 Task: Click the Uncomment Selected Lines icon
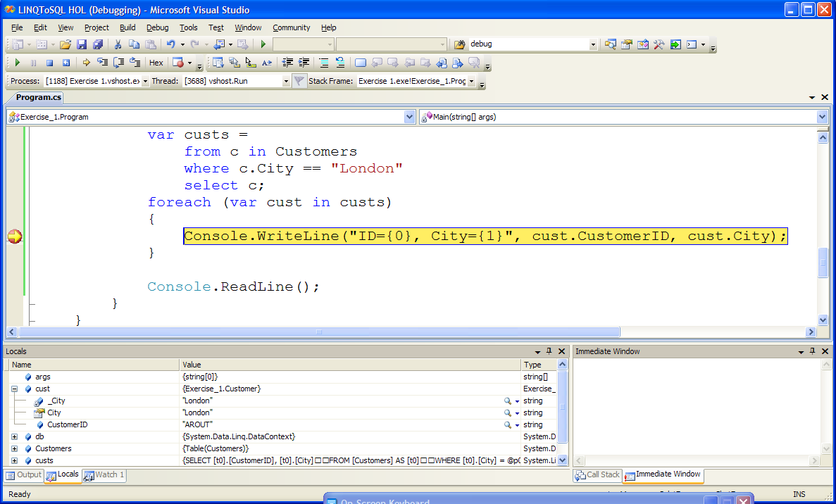tap(340, 63)
